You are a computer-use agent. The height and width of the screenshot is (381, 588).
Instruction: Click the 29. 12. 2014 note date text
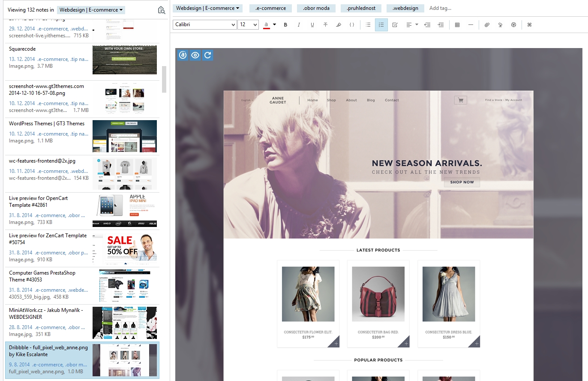pos(22,29)
